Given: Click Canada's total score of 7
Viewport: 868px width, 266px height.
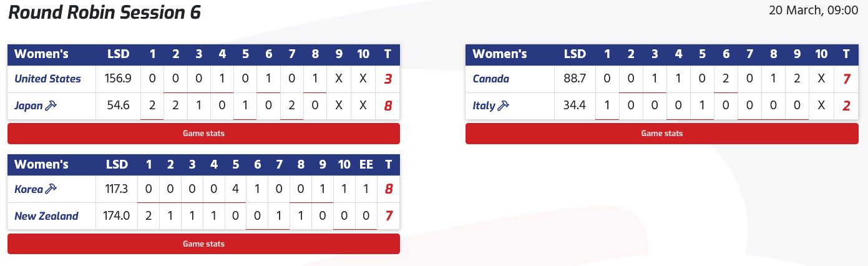Looking at the screenshot, I should tap(846, 79).
